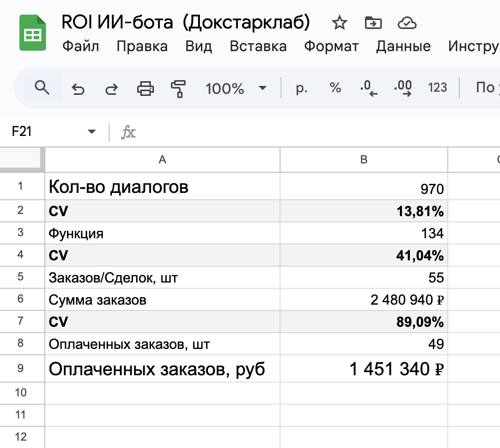
Task: Star the ROI ИИ-бота spreadsheet
Action: coord(339,23)
